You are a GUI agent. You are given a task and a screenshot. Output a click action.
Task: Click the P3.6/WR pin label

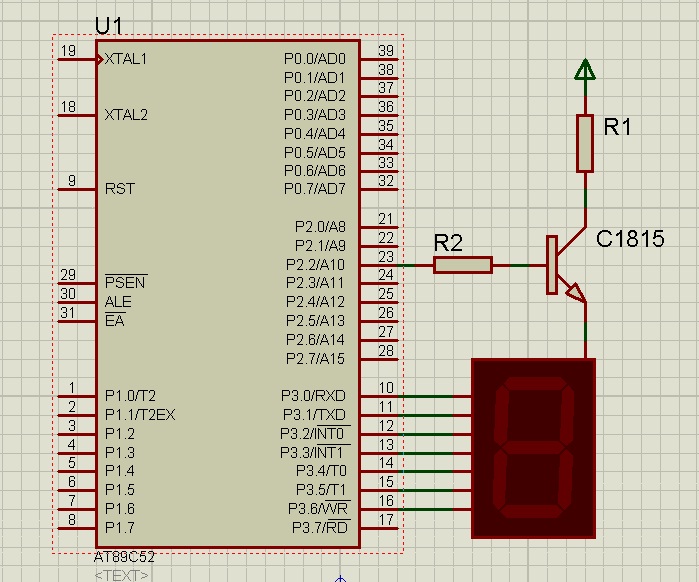tap(319, 508)
